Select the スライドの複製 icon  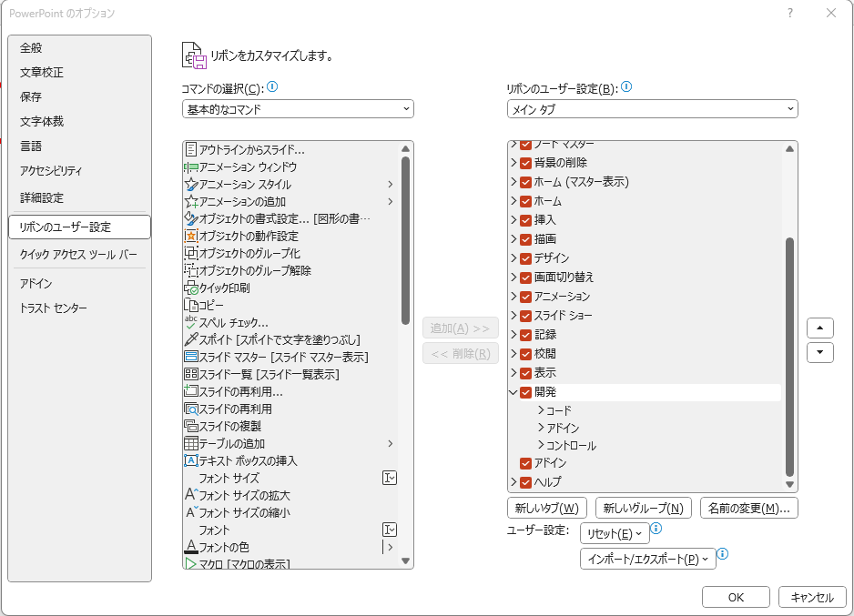click(191, 426)
